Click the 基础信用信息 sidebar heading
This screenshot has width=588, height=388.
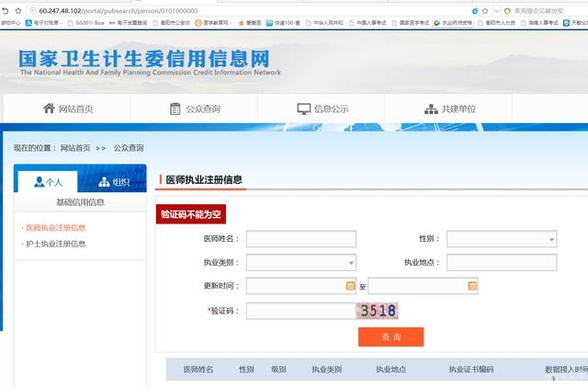80,202
